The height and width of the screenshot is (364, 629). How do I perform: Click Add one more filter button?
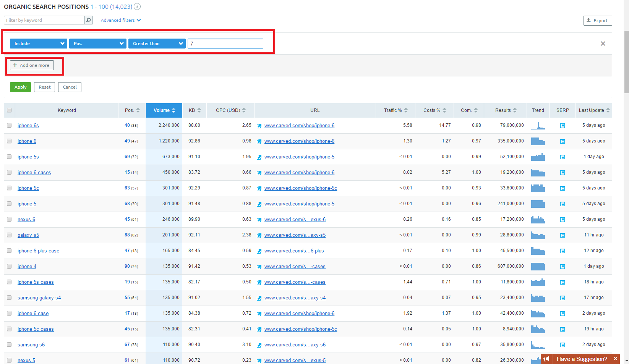tap(32, 65)
